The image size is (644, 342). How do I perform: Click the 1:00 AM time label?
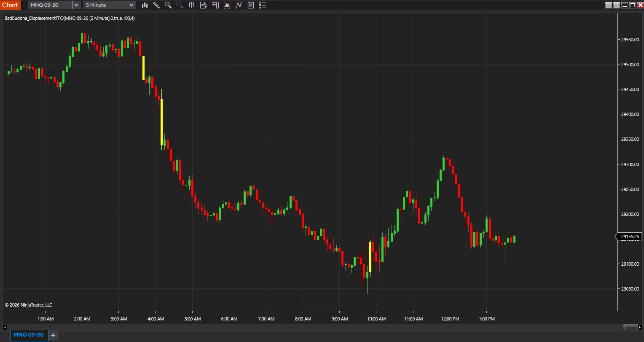pyautogui.click(x=46, y=319)
